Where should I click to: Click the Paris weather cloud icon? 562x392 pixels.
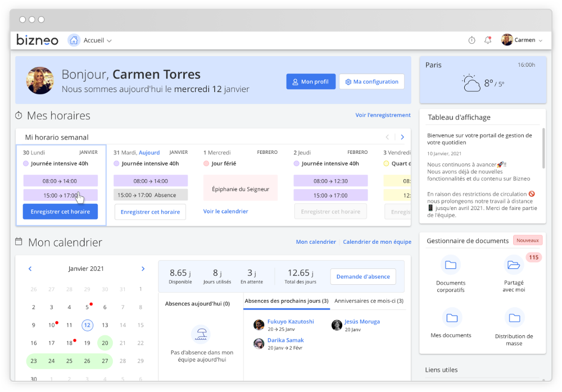pos(471,83)
